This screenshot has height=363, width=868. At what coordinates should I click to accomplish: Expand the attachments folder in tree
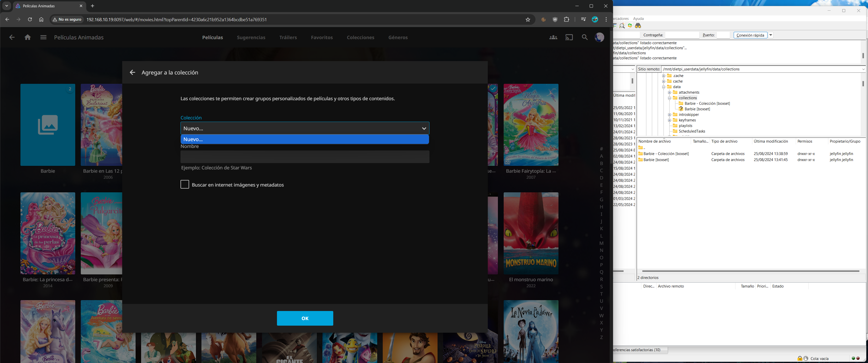click(670, 92)
